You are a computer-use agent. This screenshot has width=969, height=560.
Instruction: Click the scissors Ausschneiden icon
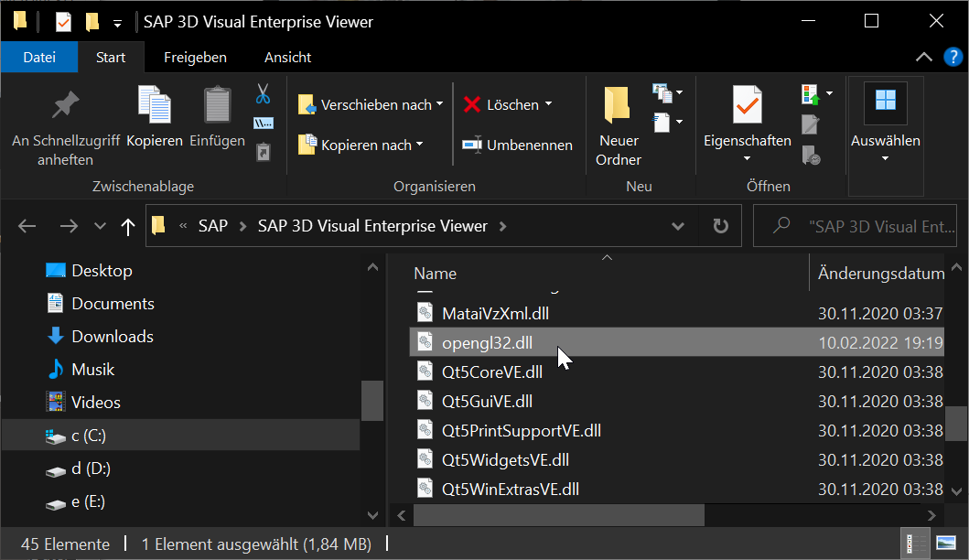tap(264, 94)
